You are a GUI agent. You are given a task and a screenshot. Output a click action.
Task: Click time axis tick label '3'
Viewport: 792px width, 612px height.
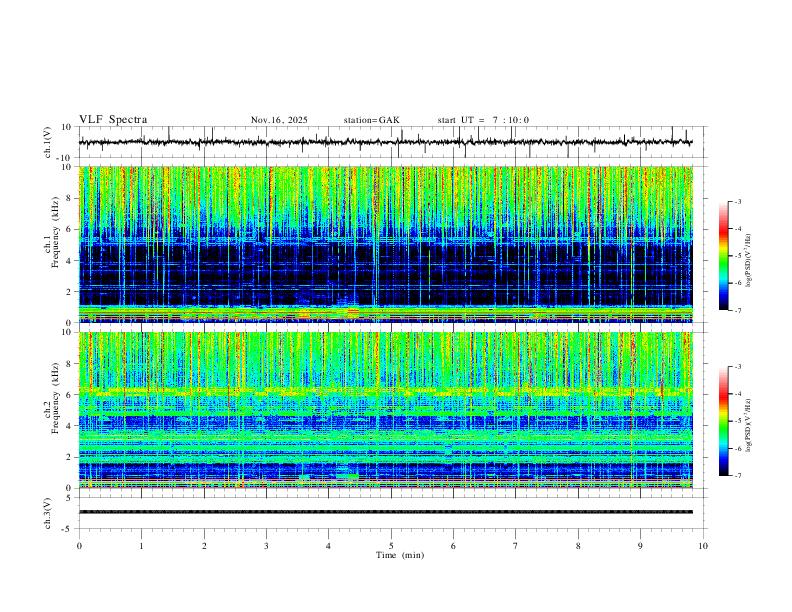point(266,546)
